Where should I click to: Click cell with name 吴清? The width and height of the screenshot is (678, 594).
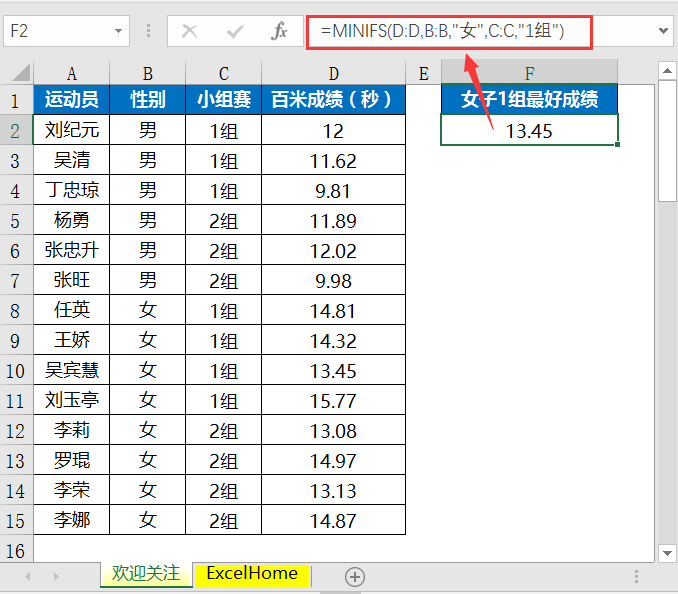(72, 160)
